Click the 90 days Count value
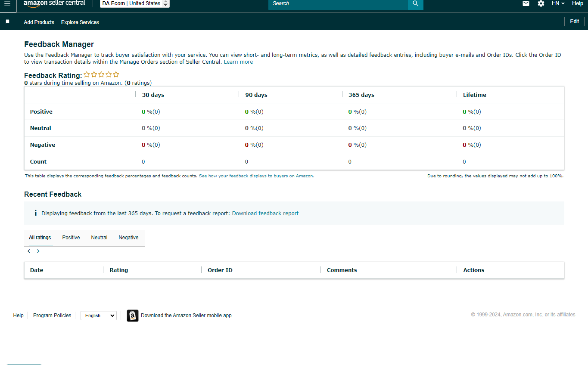Image resolution: width=588 pixels, height=365 pixels. [x=246, y=162]
